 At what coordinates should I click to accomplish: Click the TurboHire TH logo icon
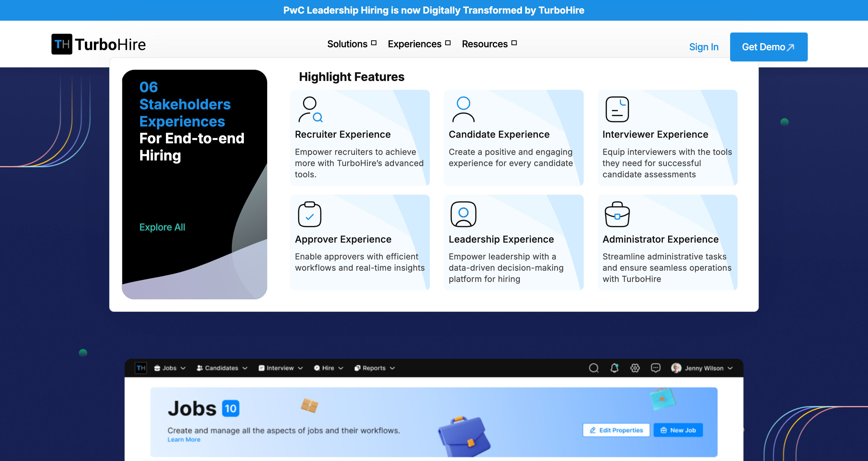click(x=62, y=44)
